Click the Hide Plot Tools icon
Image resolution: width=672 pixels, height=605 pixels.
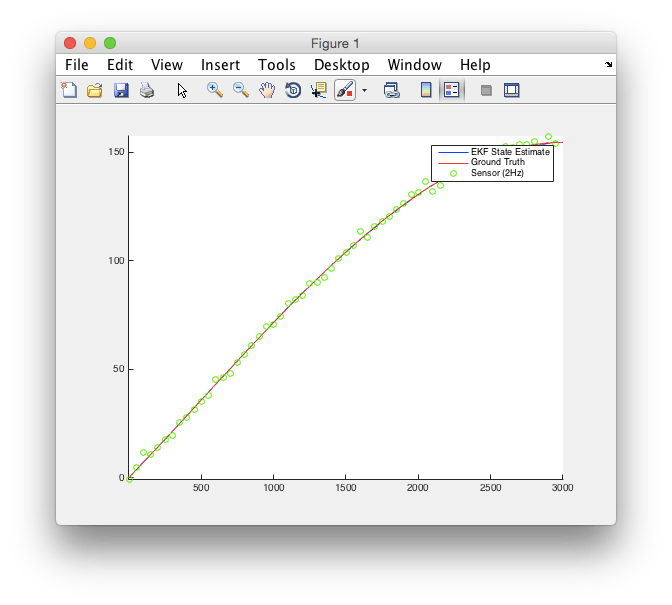coord(486,90)
